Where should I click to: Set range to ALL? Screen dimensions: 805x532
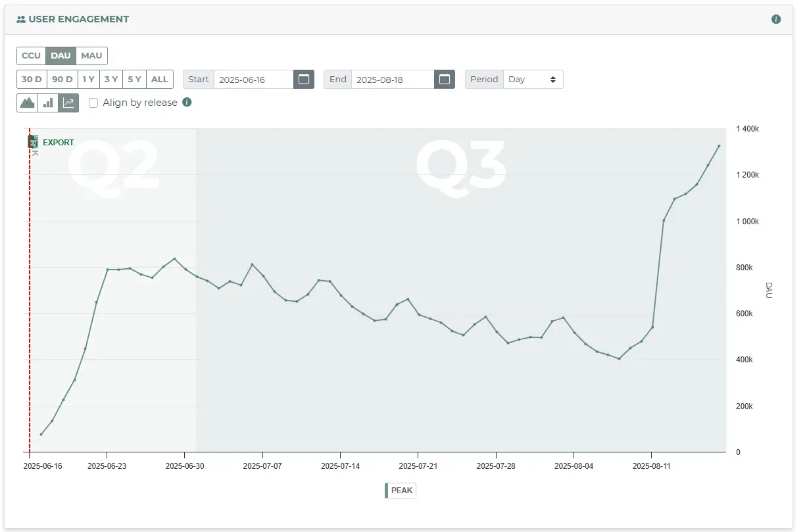pos(160,80)
